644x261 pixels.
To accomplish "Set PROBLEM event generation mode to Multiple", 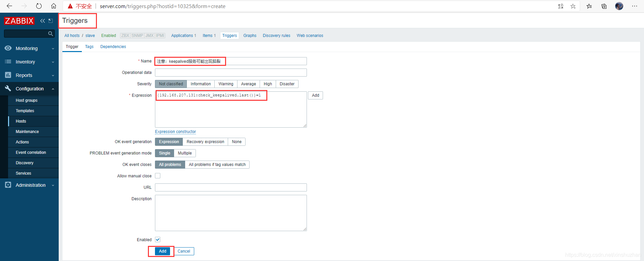I will pyautogui.click(x=185, y=153).
